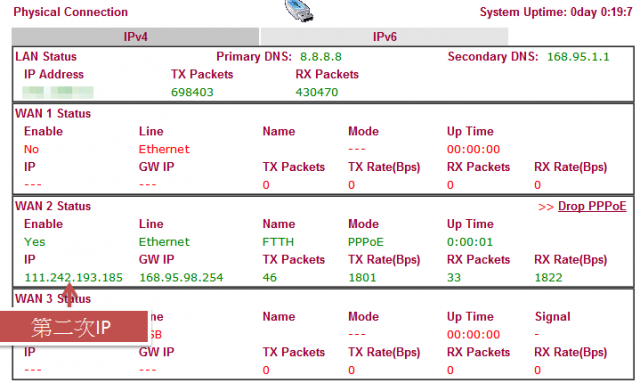Click the WAN 3 Signal column label
Viewport: 640px width, 391px height.
tap(553, 317)
